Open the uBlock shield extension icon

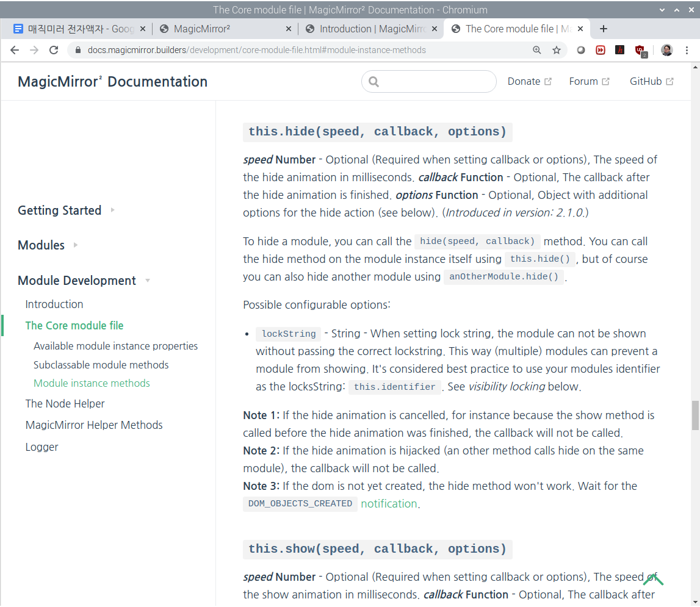(x=641, y=51)
